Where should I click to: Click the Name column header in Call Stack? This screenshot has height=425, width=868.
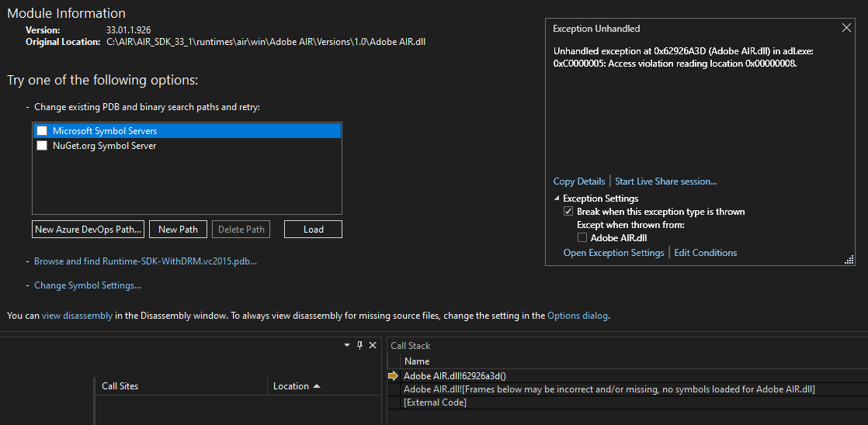pos(417,361)
